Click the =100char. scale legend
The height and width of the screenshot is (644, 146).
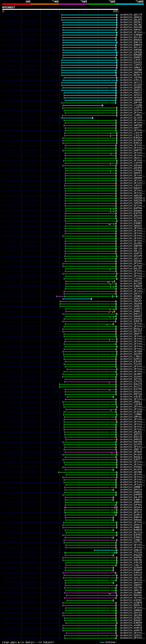point(108,642)
